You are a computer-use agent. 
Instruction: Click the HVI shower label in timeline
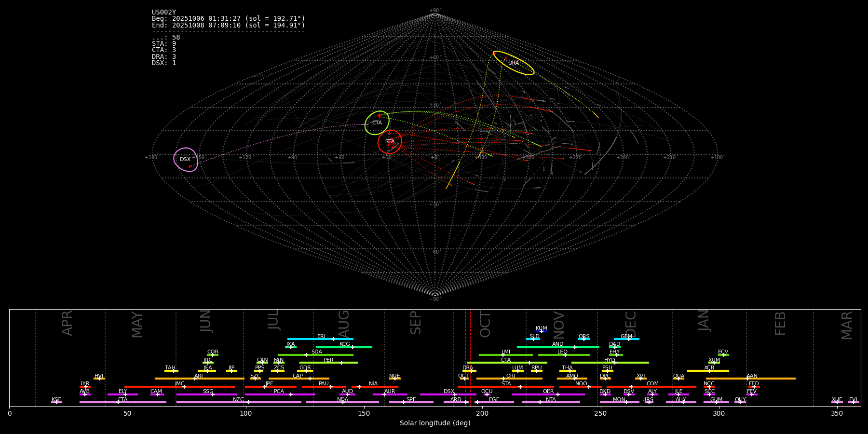(99, 376)
